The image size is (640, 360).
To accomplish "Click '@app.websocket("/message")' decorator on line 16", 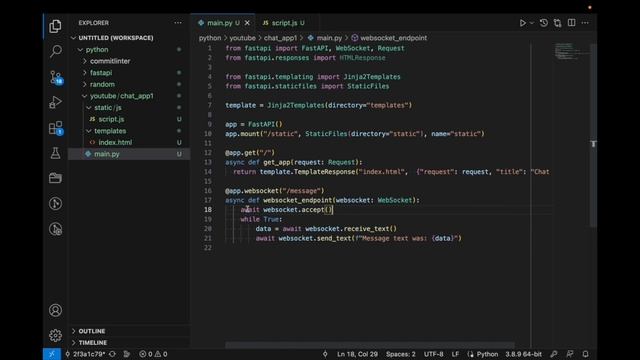I will 274,191.
